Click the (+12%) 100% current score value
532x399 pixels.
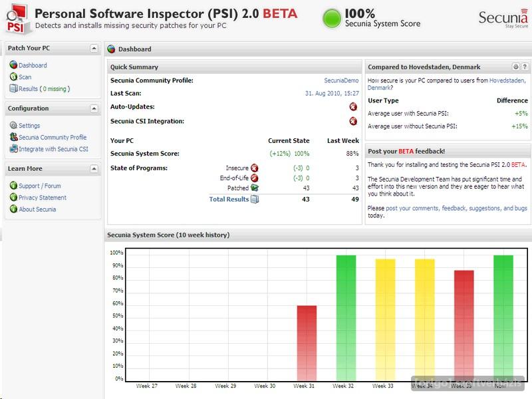(x=289, y=154)
